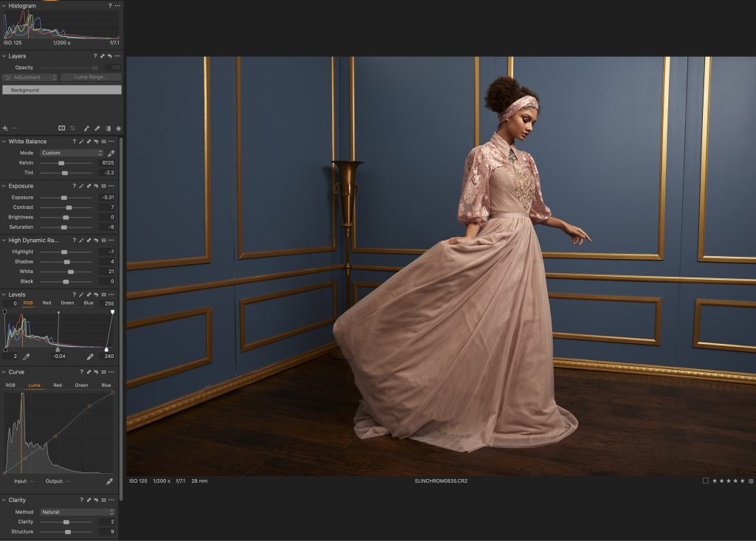
Task: Select the draw mask brush in Layers
Action: tap(86, 128)
